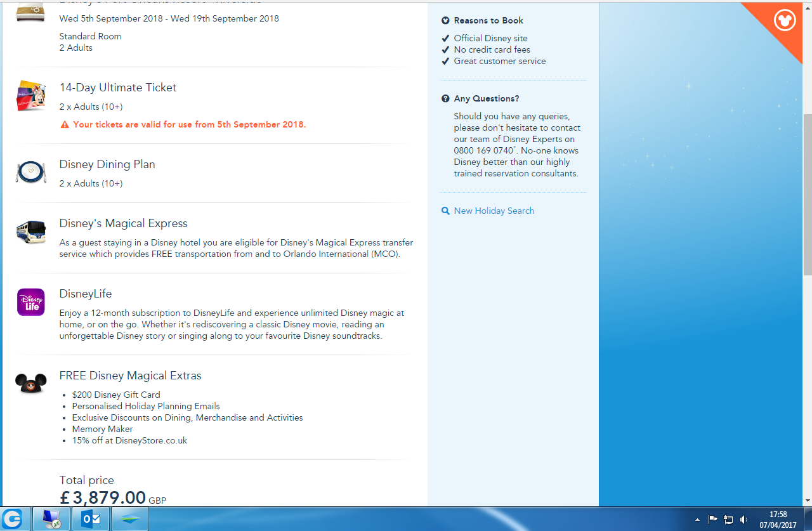Click the Reasons to Book heading

coord(488,21)
